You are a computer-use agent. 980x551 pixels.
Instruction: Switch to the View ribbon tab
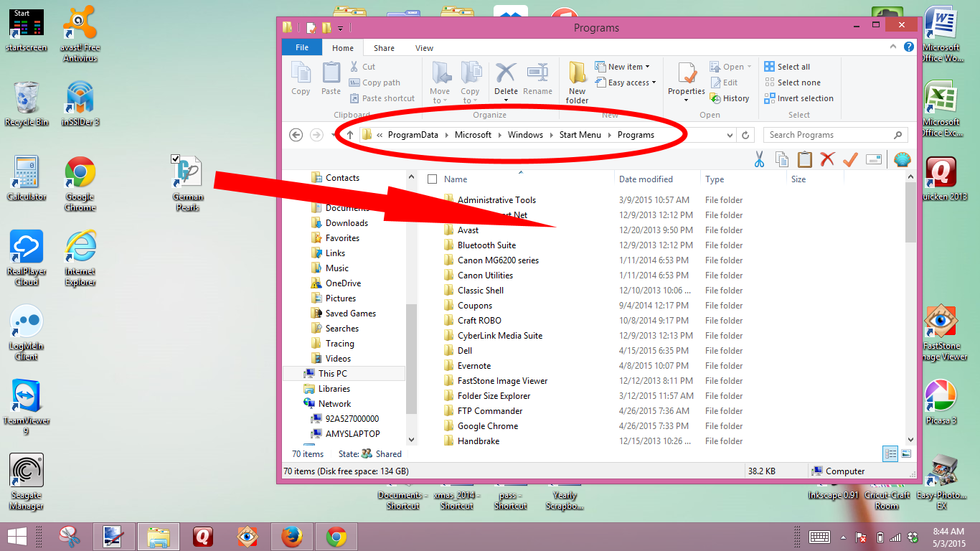coord(425,48)
